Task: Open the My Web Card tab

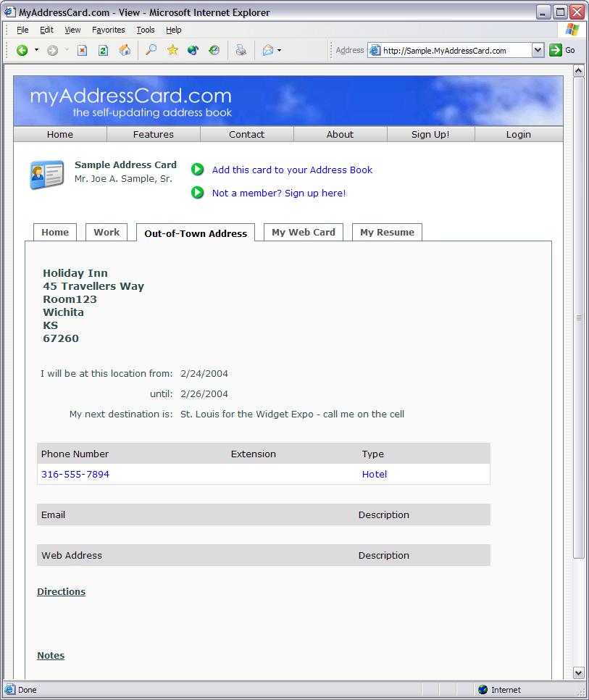Action: [304, 232]
